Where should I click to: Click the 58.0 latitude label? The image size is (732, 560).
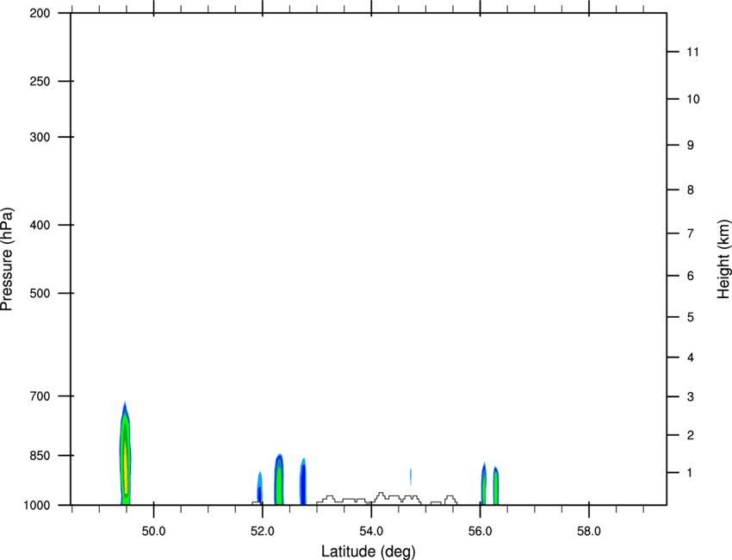(x=589, y=532)
